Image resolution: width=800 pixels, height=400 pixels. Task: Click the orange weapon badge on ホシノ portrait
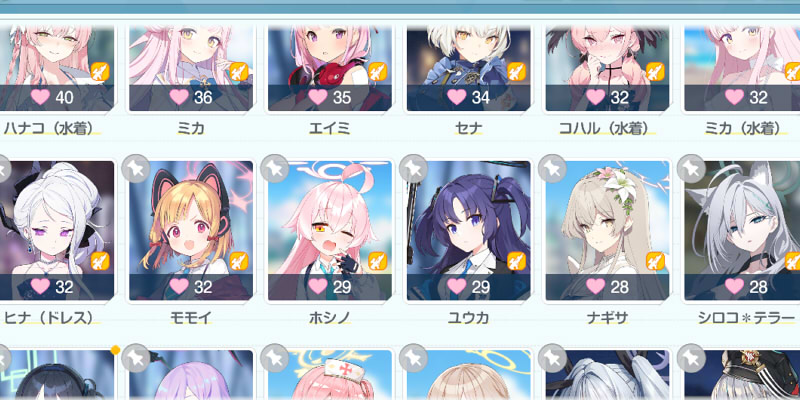378,261
